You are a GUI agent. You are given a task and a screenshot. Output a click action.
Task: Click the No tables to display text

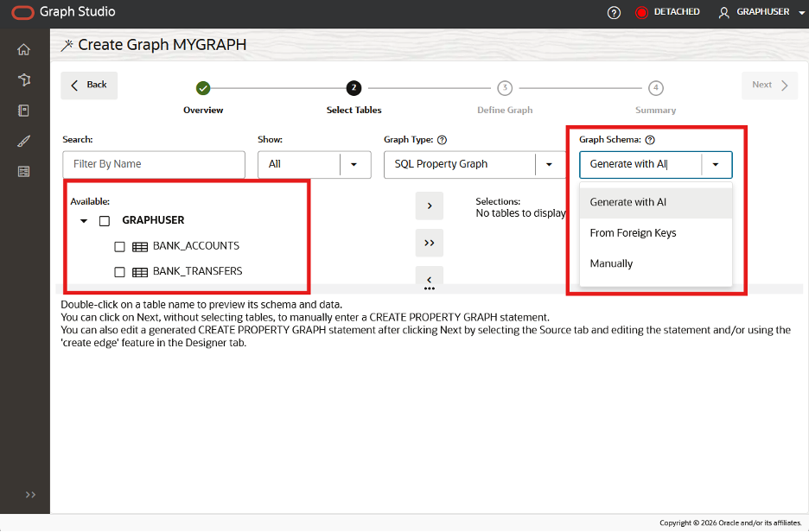point(520,213)
